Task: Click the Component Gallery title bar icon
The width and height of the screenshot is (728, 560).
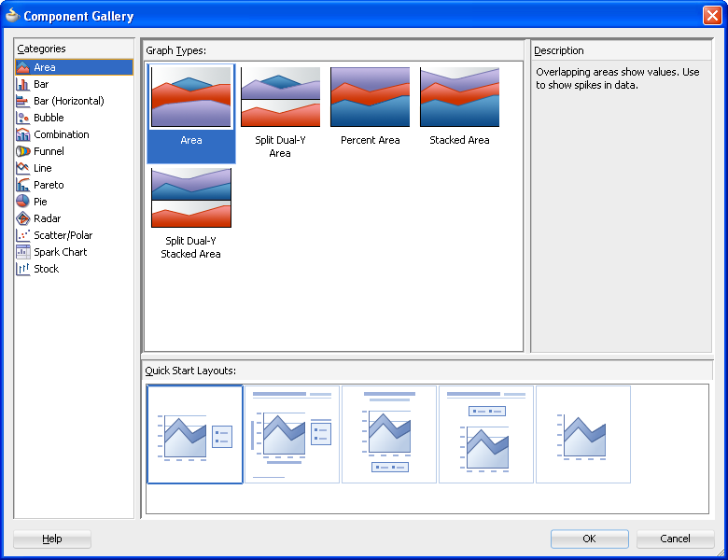Action: pyautogui.click(x=12, y=16)
